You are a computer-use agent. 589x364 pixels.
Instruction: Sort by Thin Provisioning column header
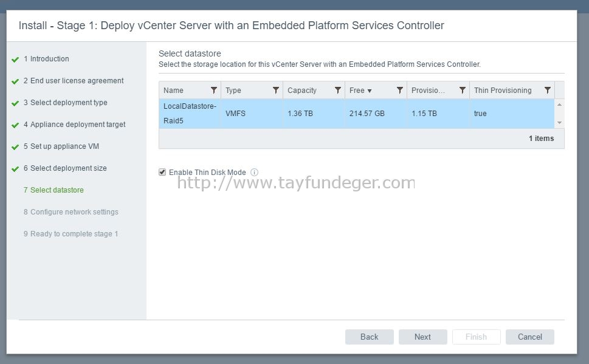coord(503,90)
